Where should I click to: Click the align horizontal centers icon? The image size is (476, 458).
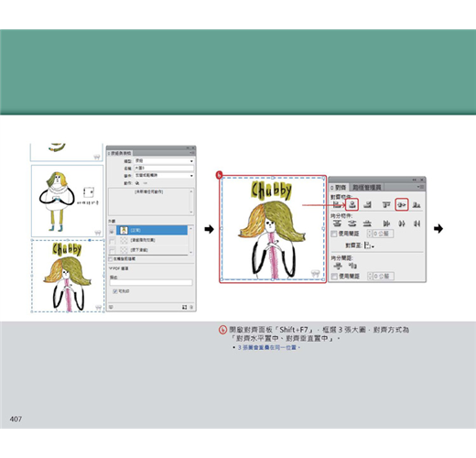click(x=352, y=204)
